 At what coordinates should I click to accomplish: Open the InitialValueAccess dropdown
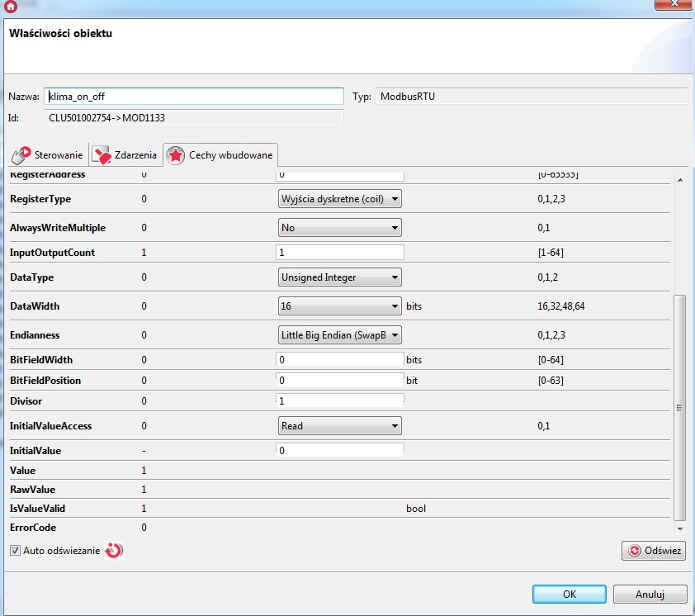point(339,426)
